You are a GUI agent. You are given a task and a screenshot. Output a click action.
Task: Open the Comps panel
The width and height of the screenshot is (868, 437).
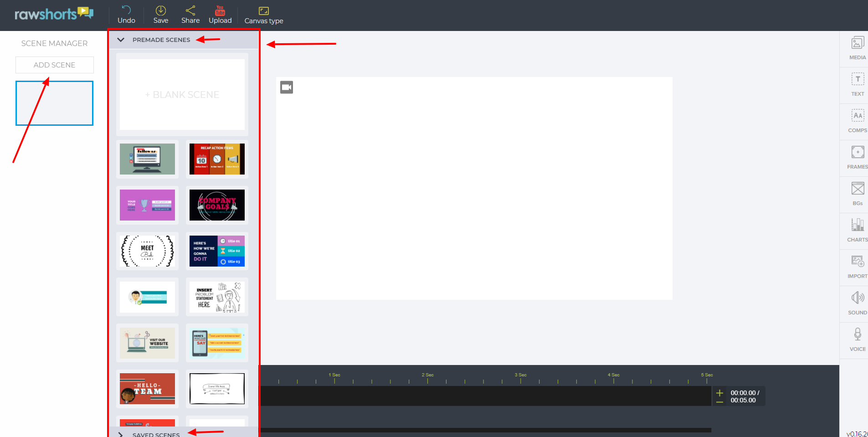pyautogui.click(x=858, y=121)
